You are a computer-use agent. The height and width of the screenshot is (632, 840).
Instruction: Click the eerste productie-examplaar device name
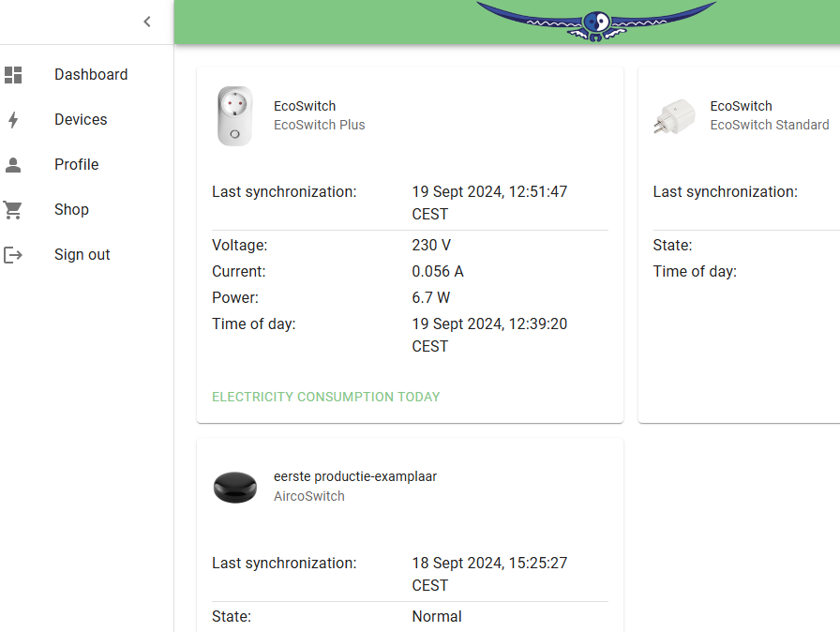[355, 476]
